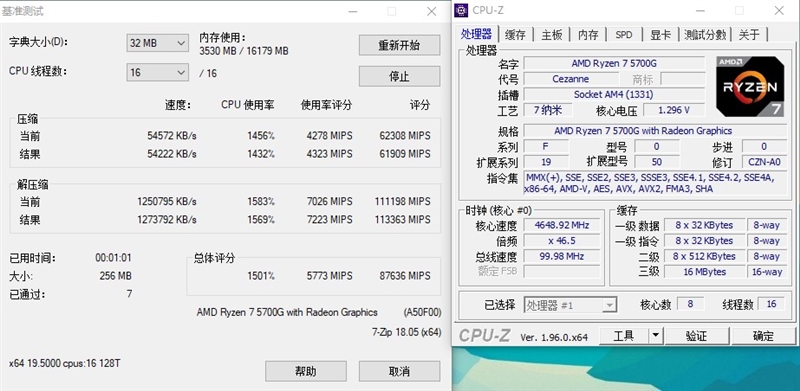Click the CPU-Z version Ver. 1.96.0.x64 text
The width and height of the screenshot is (800, 391).
[554, 337]
